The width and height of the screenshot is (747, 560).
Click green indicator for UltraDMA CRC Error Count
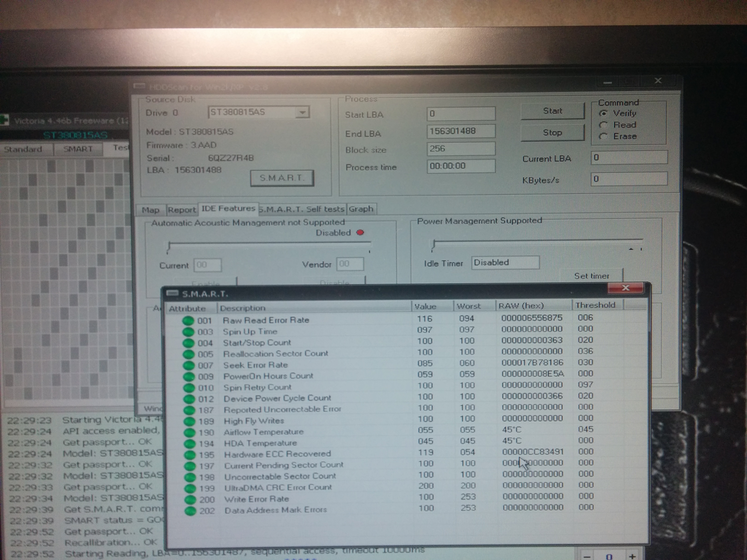tap(190, 488)
